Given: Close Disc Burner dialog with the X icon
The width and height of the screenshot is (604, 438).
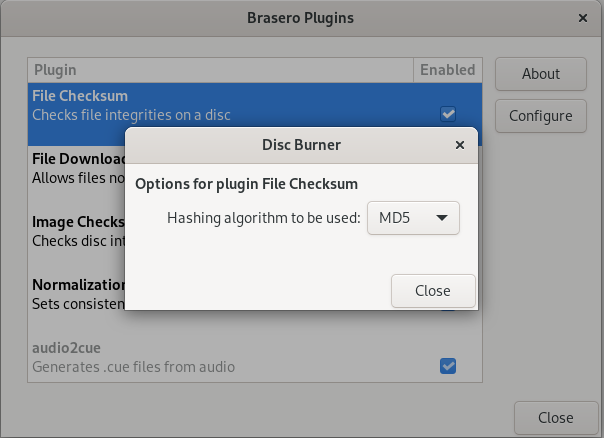Looking at the screenshot, I should 460,145.
